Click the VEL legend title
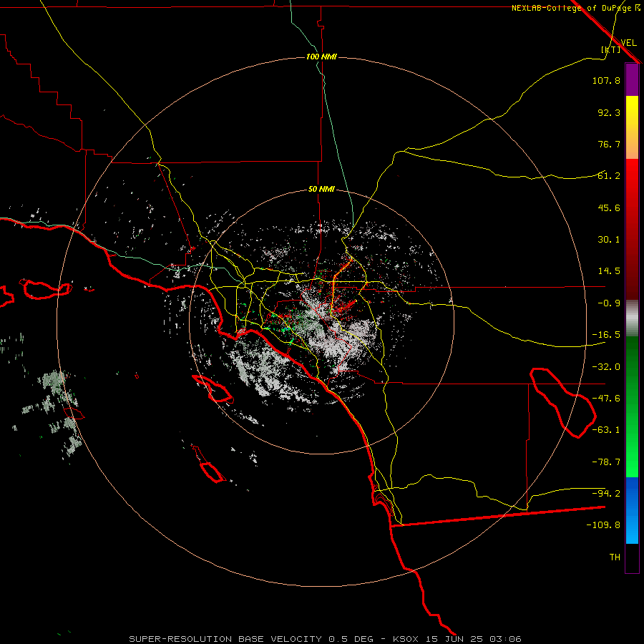 pyautogui.click(x=628, y=42)
